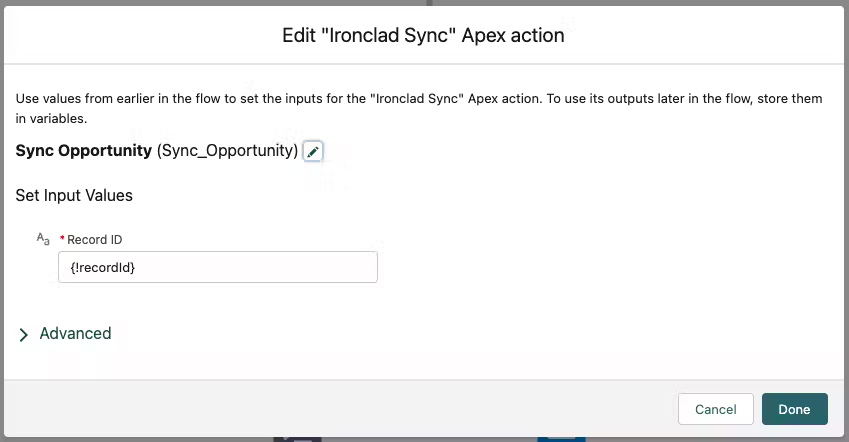
Task: Click the empty area right of Record ID field
Action: click(x=600, y=267)
